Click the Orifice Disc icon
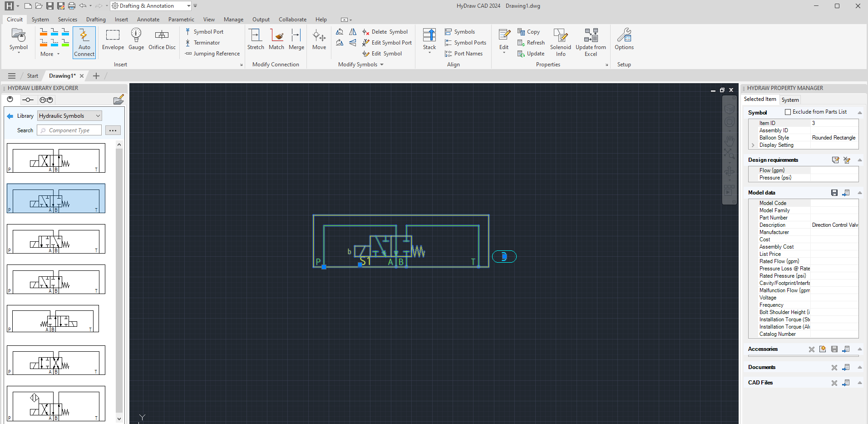This screenshot has height=424, width=868. point(162,40)
